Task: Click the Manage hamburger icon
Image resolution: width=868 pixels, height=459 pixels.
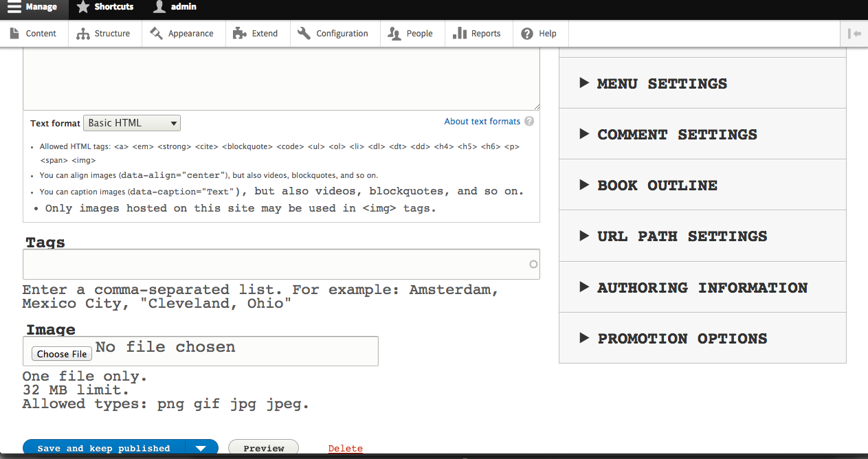Action: click(14, 7)
